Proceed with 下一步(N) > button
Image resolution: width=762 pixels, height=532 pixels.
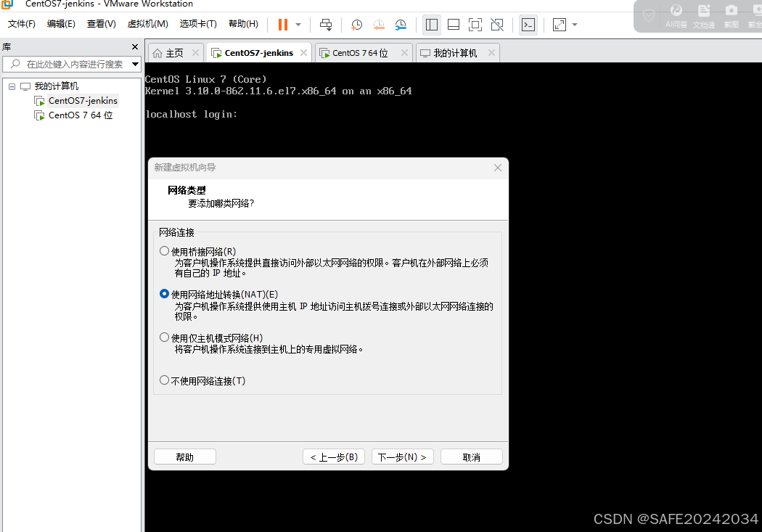pyautogui.click(x=402, y=457)
